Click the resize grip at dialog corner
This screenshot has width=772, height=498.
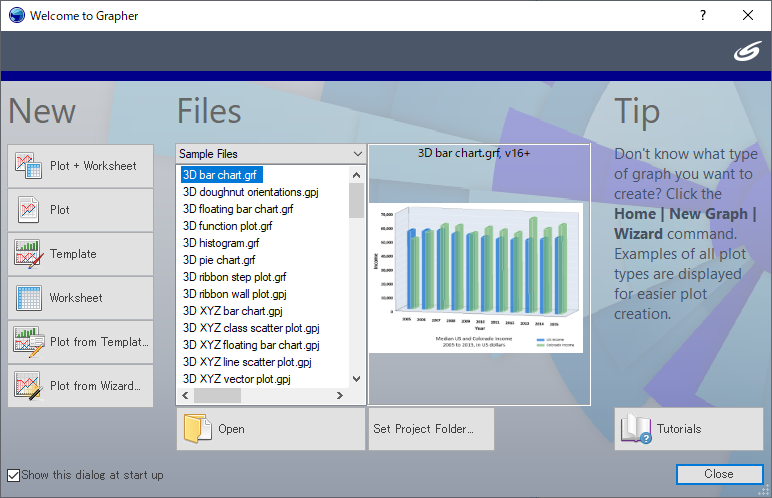pos(764,491)
